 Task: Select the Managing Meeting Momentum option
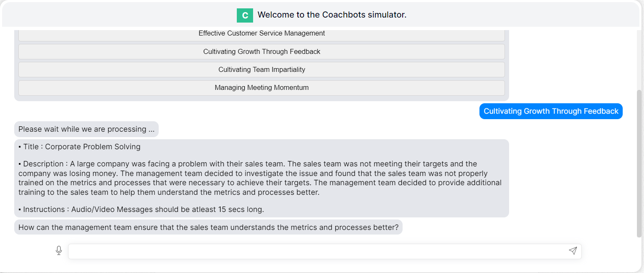click(261, 88)
